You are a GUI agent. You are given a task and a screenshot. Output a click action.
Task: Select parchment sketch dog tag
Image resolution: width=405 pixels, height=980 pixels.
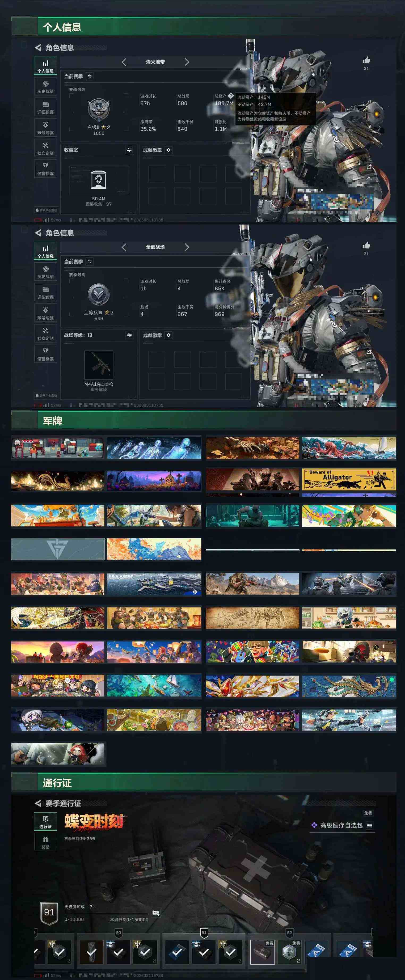(253, 618)
